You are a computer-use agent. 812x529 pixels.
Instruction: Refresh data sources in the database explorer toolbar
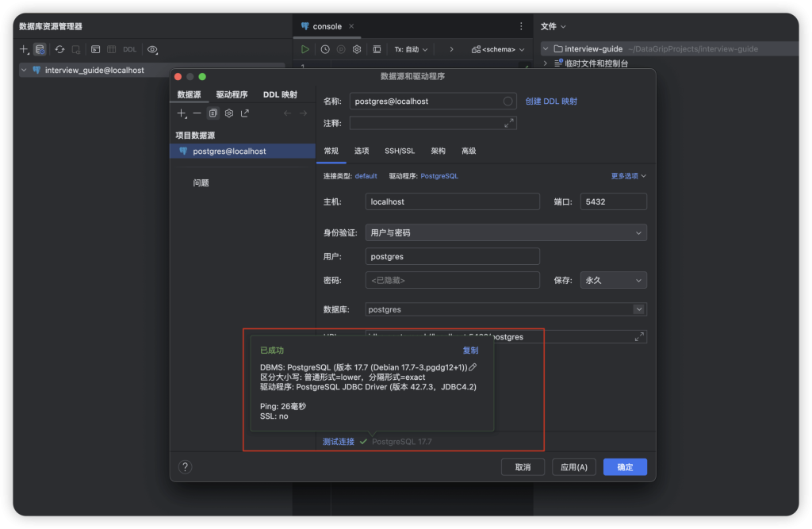coord(59,49)
